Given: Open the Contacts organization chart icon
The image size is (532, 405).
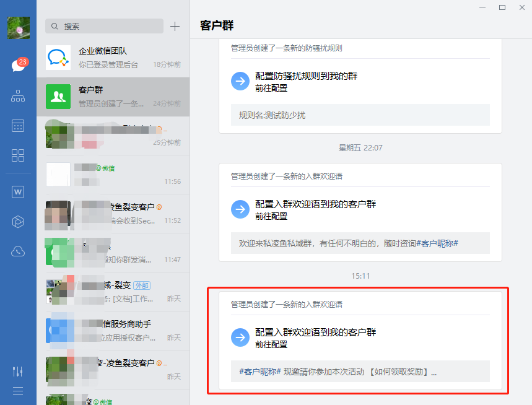Looking at the screenshot, I should tap(18, 96).
